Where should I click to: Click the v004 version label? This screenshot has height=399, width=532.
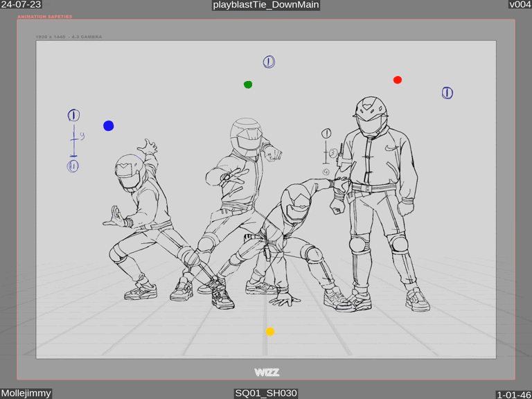click(520, 5)
